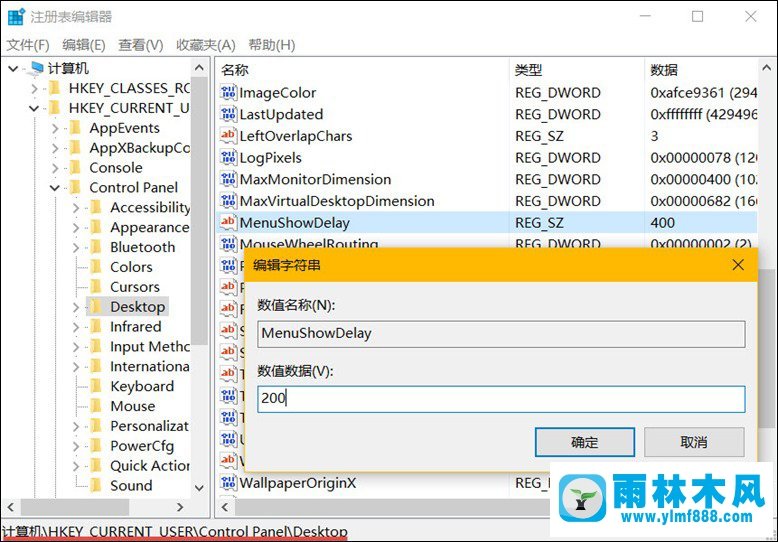
Task: Click the Desktop folder icon
Action: tap(96, 307)
